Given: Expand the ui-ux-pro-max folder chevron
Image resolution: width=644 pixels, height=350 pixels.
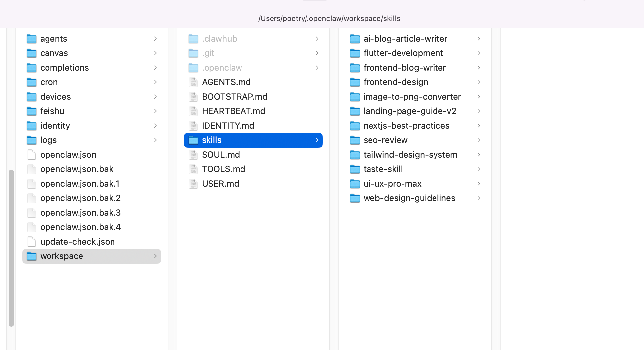Looking at the screenshot, I should [x=479, y=184].
